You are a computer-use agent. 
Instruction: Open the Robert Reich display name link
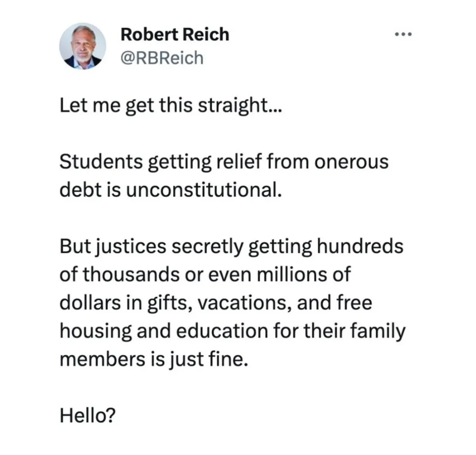click(x=175, y=35)
